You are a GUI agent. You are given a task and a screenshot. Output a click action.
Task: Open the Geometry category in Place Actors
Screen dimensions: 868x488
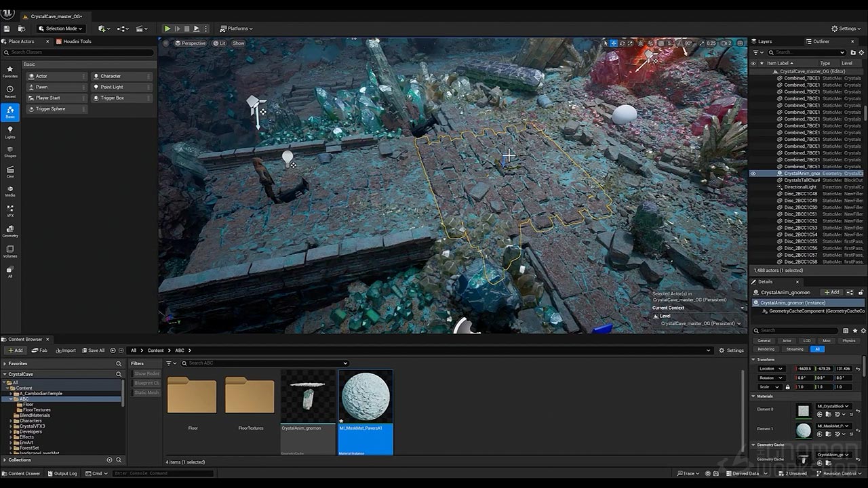pyautogui.click(x=10, y=230)
